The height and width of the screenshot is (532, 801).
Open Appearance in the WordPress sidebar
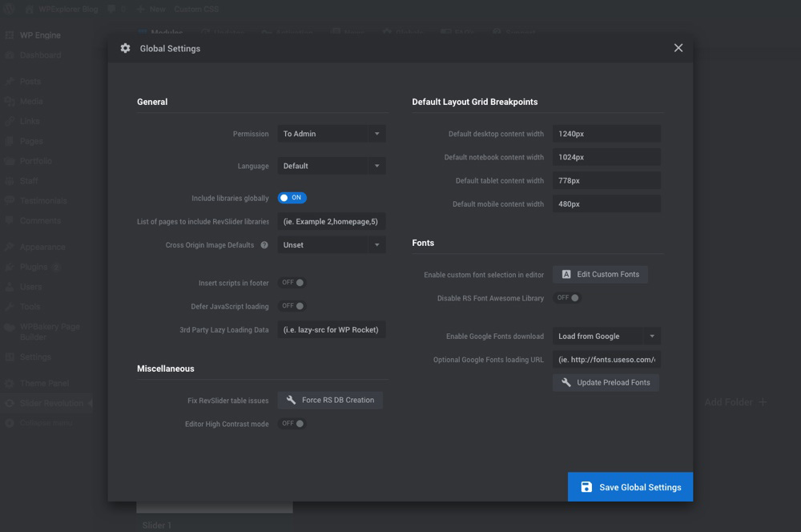[x=42, y=247]
